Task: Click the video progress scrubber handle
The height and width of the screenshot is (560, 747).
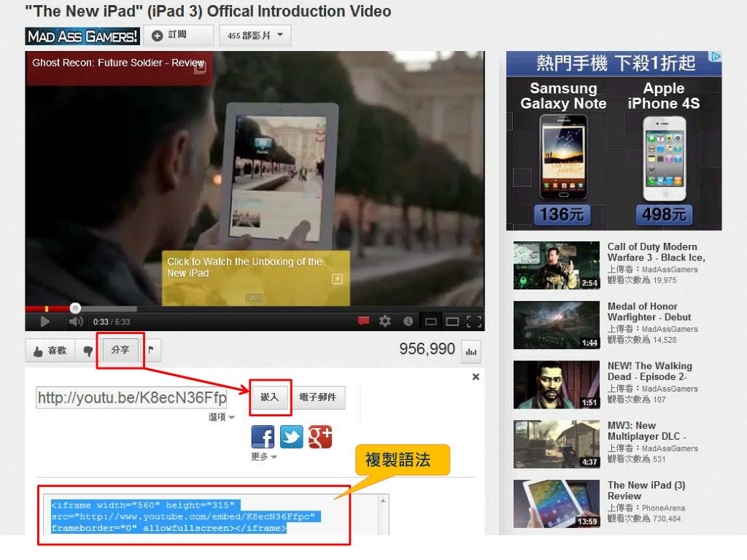Action: (x=75, y=308)
